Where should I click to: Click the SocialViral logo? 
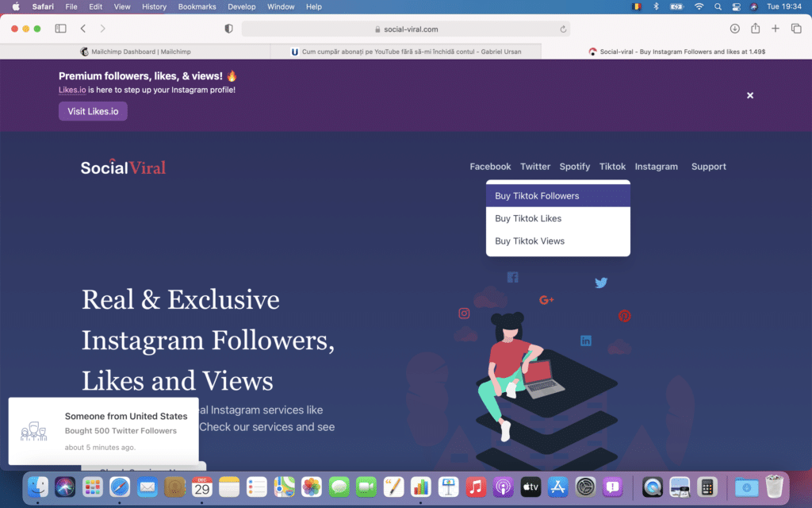pyautogui.click(x=123, y=167)
